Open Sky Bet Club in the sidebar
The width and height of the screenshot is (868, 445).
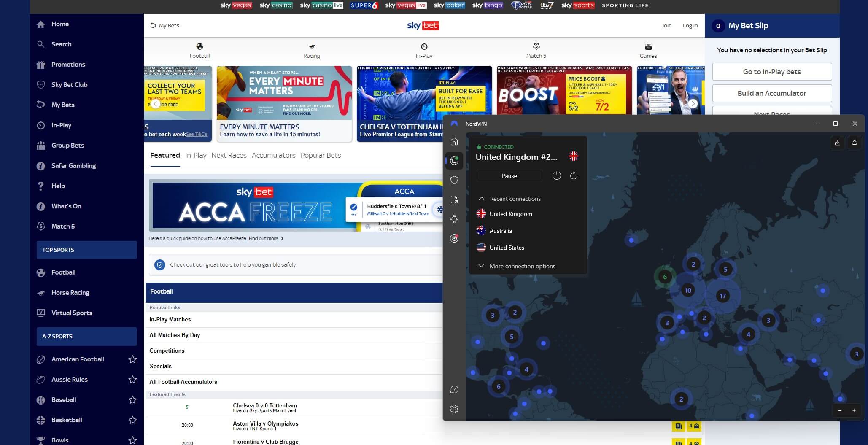click(x=70, y=85)
